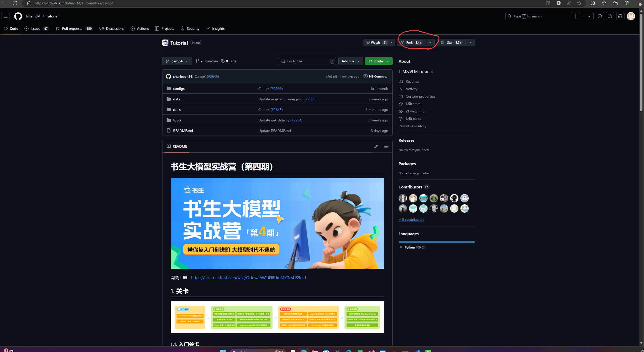Click the Go to file search field
The width and height of the screenshot is (644, 352).
[x=307, y=61]
